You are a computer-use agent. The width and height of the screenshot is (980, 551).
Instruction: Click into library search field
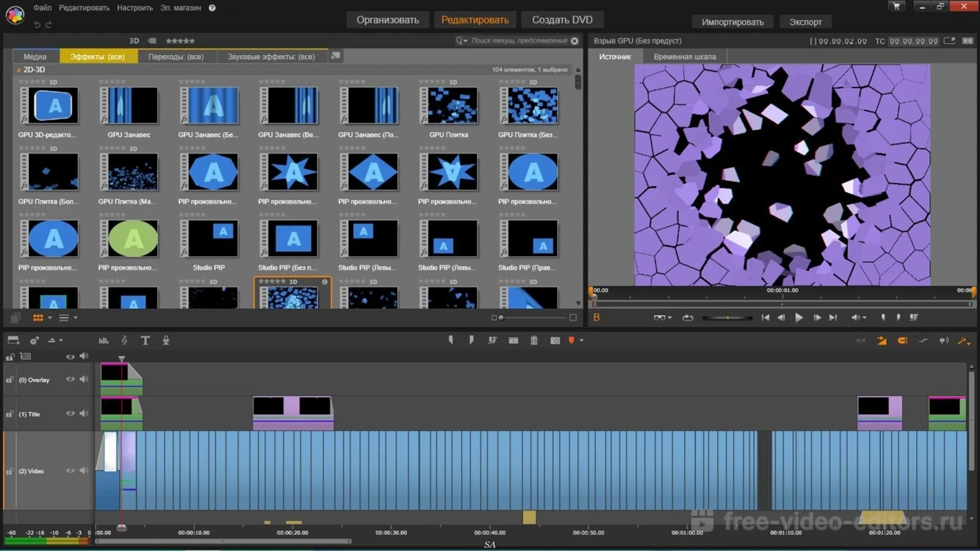[x=519, y=41]
